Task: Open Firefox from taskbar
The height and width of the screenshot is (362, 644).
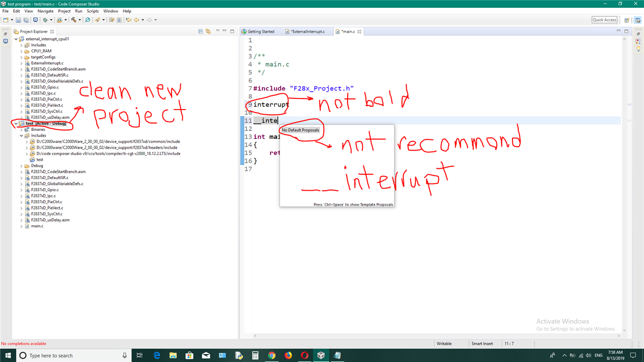Action: tap(288, 355)
